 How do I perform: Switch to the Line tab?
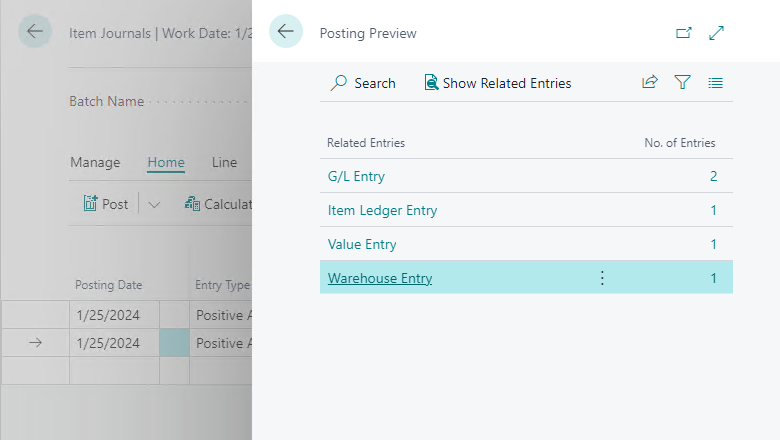(224, 163)
